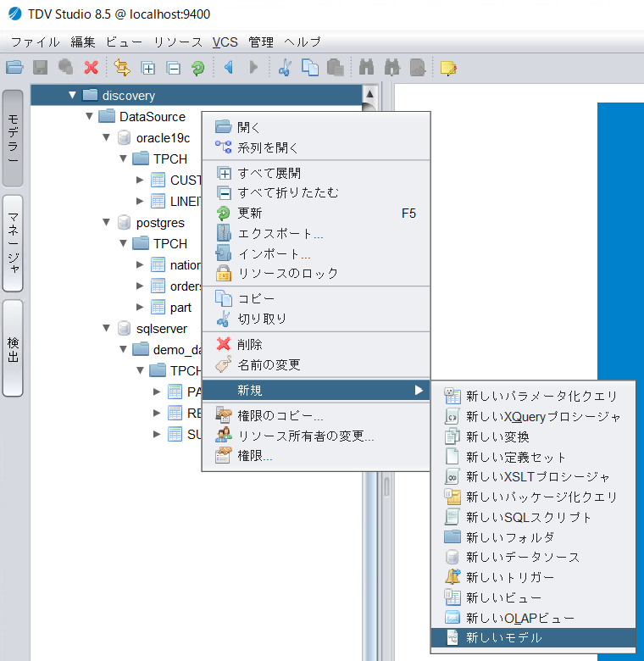Image resolution: width=644 pixels, height=661 pixels.
Task: Click リソースのロック in the context menu
Action: point(316,273)
